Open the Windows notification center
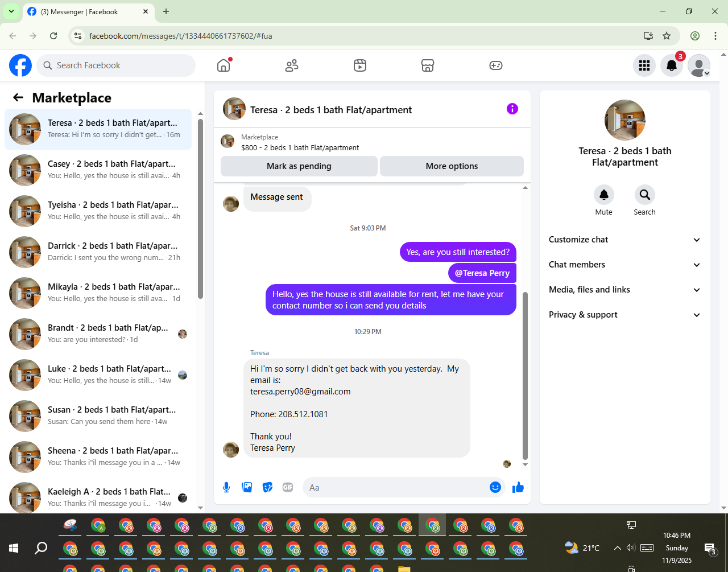This screenshot has width=728, height=572. (x=710, y=549)
